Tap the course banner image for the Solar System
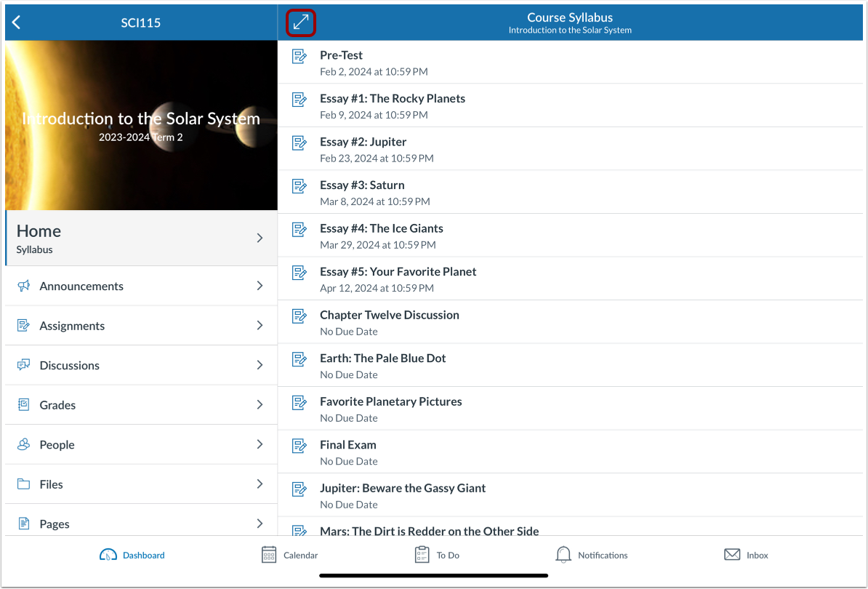Image resolution: width=868 pixels, height=589 pixels. pyautogui.click(x=141, y=126)
